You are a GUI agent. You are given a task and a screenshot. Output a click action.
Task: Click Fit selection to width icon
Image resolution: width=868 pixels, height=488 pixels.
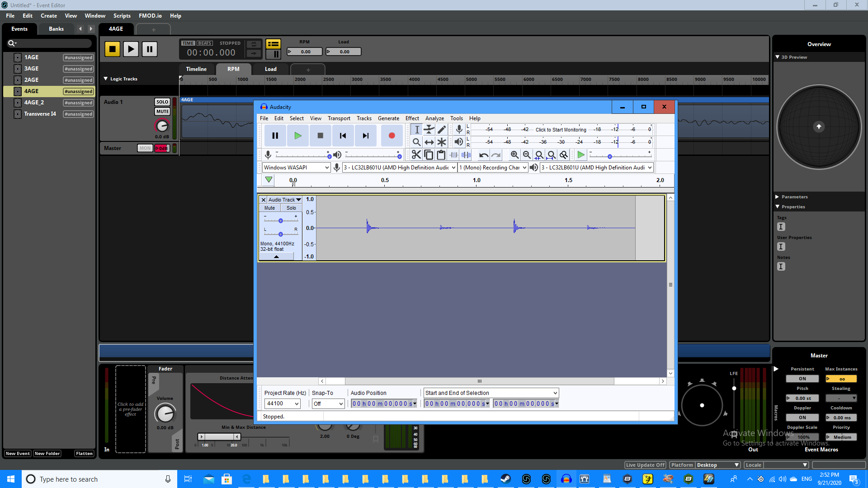pos(539,155)
